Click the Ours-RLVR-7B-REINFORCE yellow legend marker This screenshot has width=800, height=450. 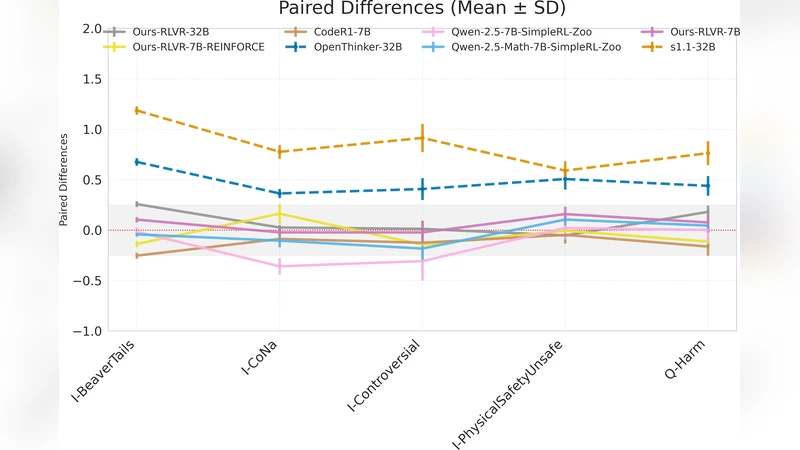coord(116,45)
